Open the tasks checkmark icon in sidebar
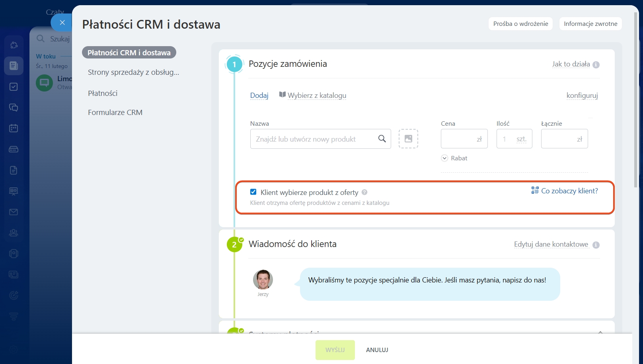This screenshot has width=643, height=364. [x=14, y=87]
